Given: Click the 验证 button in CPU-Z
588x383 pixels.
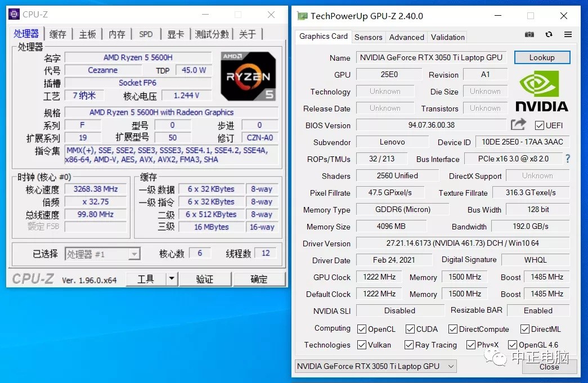Looking at the screenshot, I should pyautogui.click(x=205, y=279).
